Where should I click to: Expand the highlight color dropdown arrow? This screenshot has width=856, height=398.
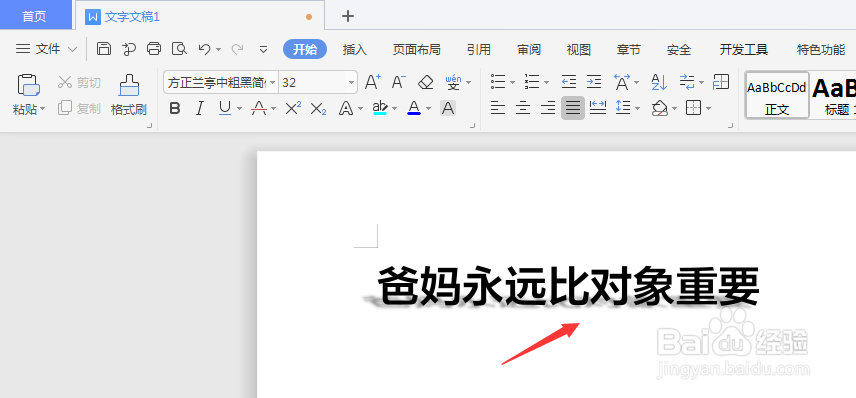395,109
